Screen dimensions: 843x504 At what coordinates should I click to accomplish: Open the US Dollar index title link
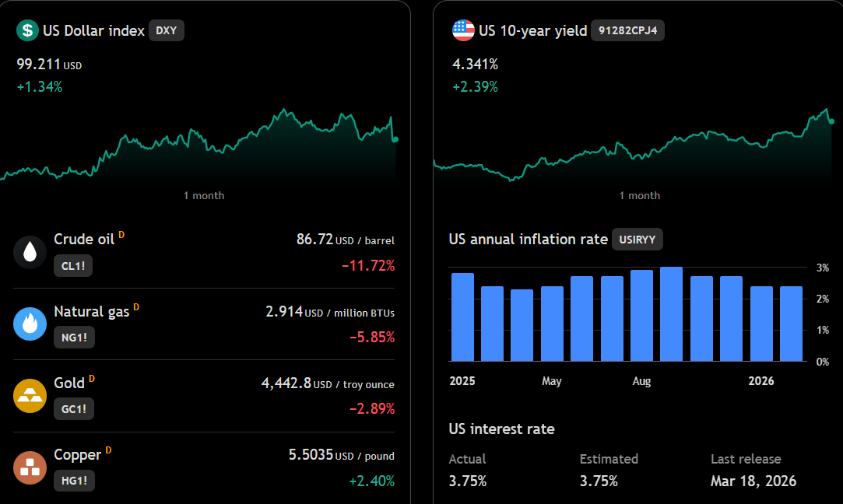pyautogui.click(x=93, y=30)
